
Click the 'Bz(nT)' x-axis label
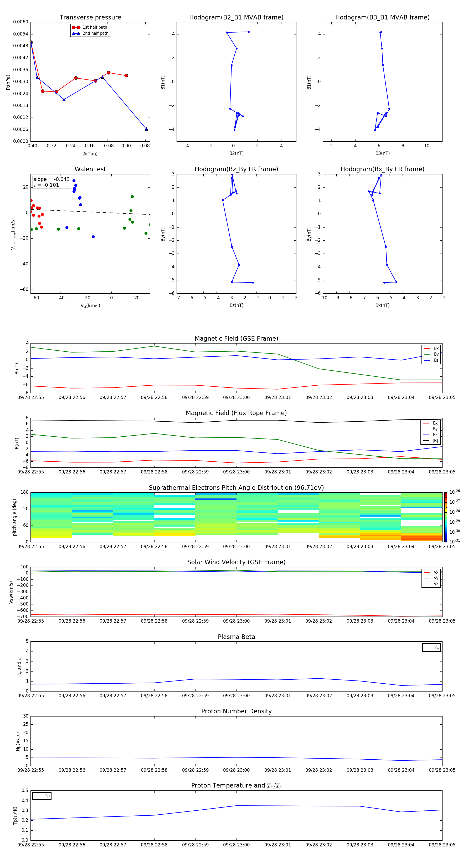click(x=236, y=305)
